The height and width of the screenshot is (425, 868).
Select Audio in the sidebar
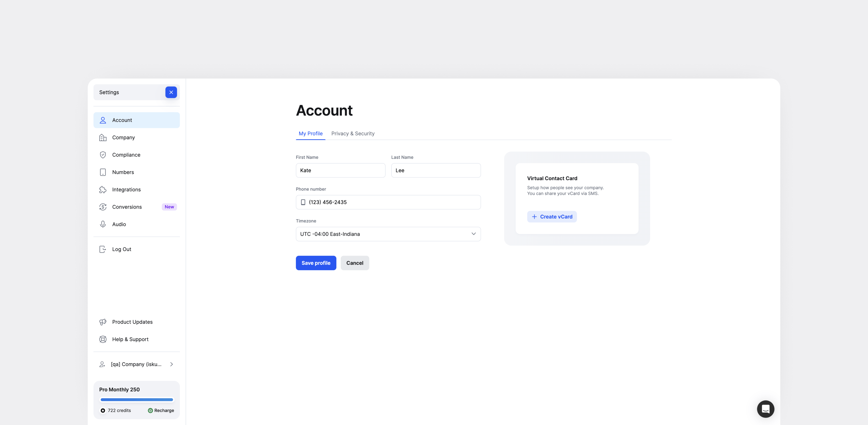(x=136, y=225)
